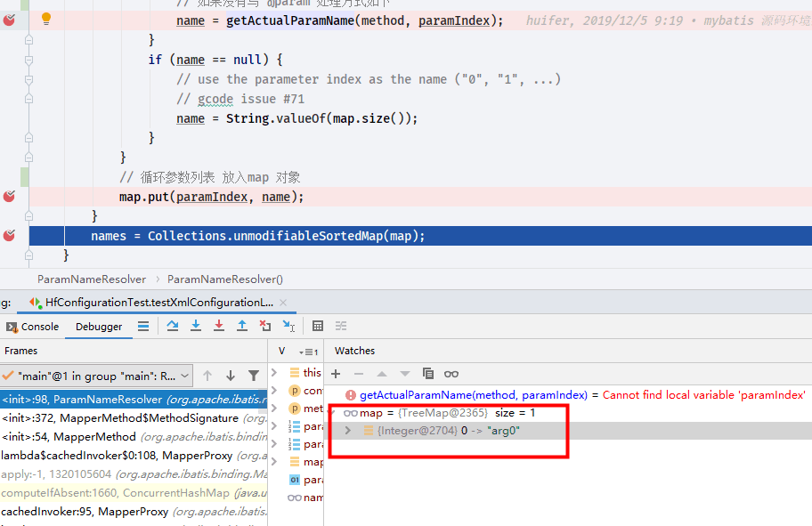Move watch down arrow icon
This screenshot has height=526, width=812.
tap(404, 374)
